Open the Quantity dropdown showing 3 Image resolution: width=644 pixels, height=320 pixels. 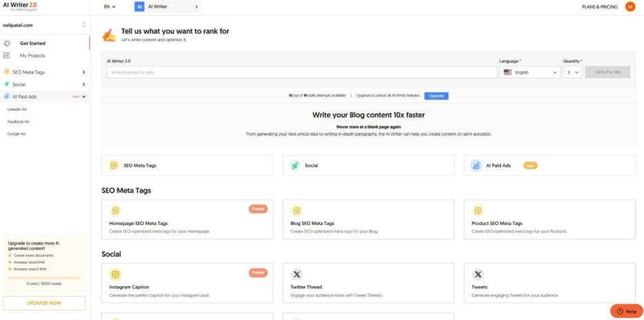[x=572, y=72]
